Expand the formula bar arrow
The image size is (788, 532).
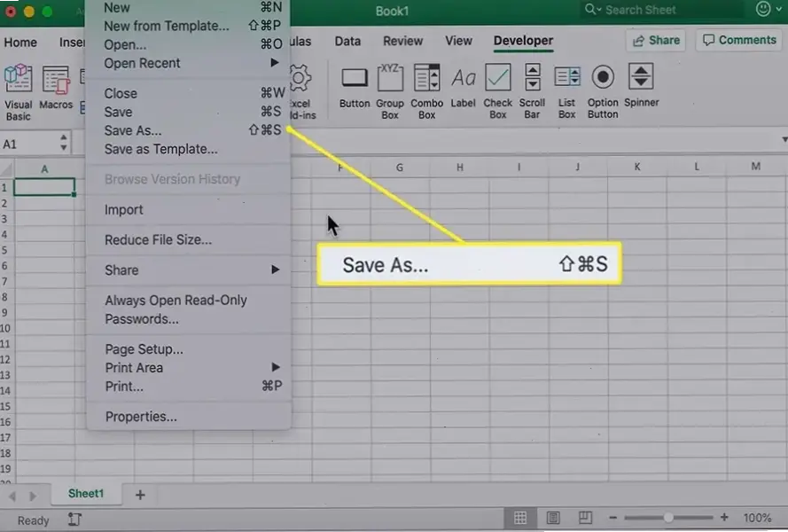point(784,139)
